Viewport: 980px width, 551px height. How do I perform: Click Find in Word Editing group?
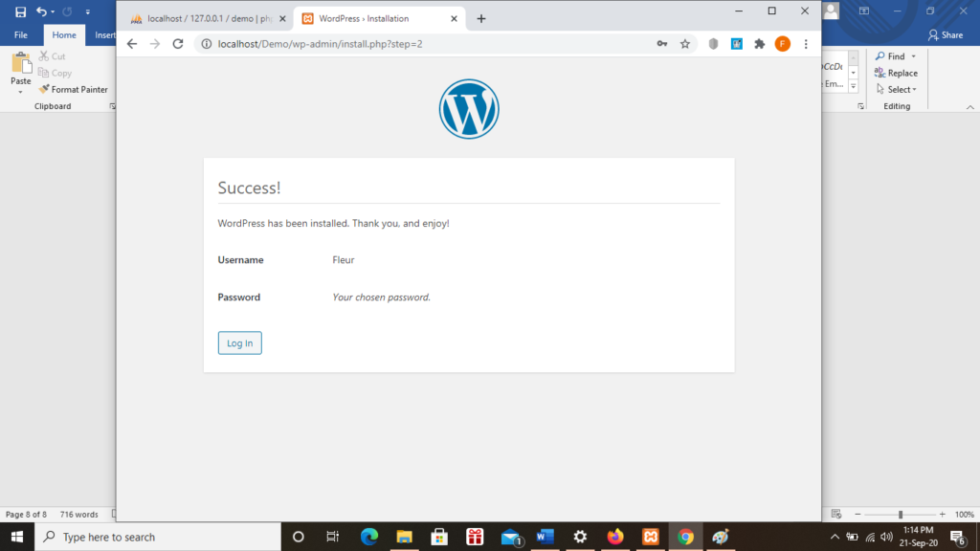coord(890,56)
